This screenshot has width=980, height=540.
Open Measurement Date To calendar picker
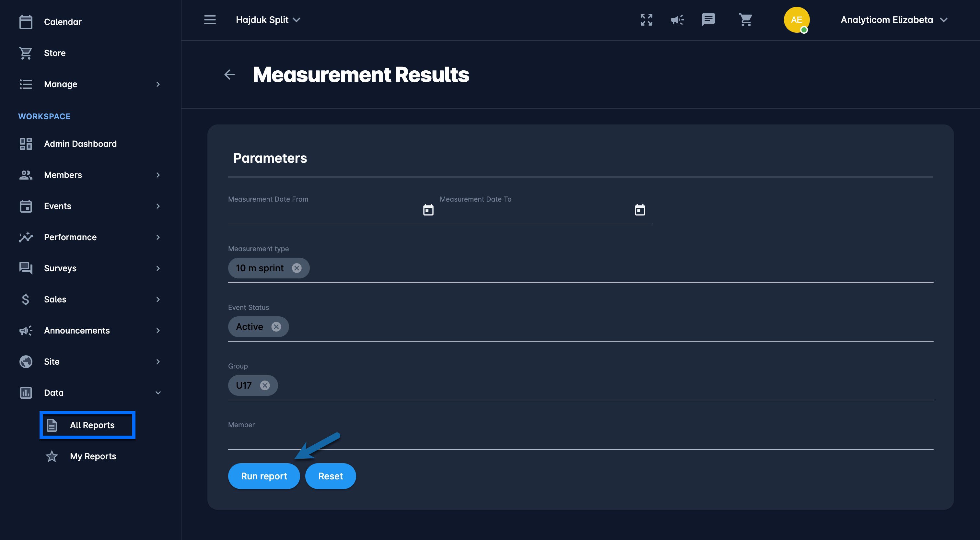click(x=639, y=210)
